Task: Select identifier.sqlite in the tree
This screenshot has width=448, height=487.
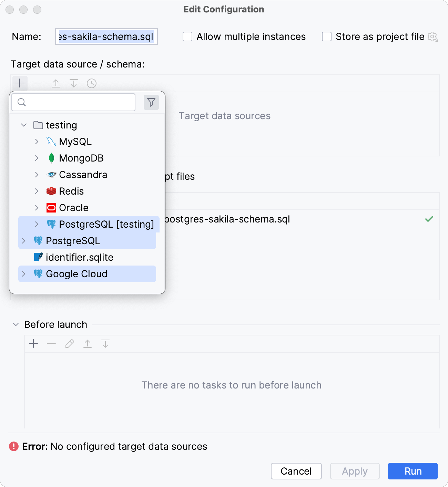Action: [79, 257]
